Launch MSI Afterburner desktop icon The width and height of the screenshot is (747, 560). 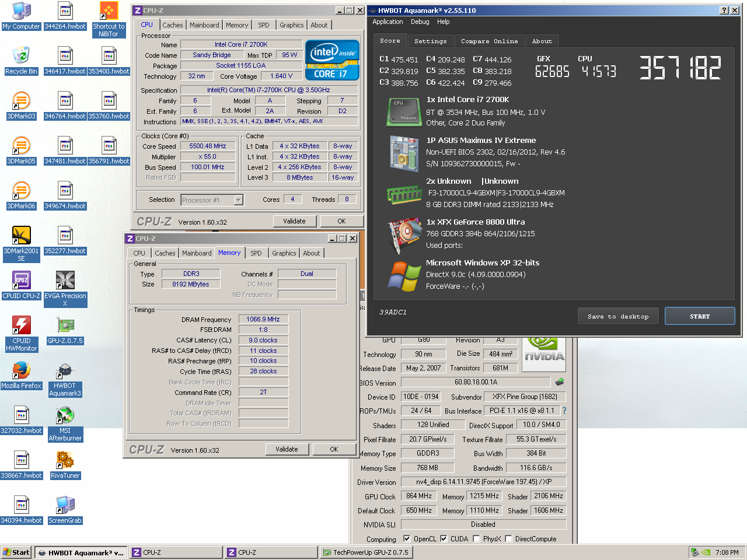pyautogui.click(x=65, y=423)
